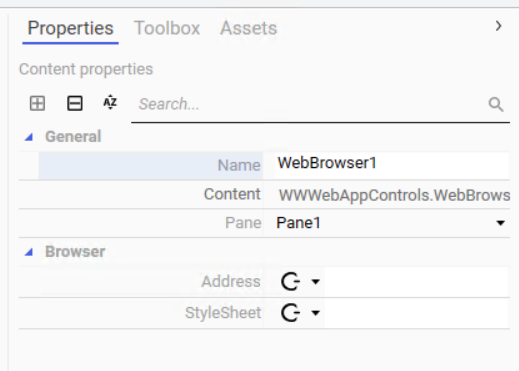This screenshot has width=519, height=371.
Task: Click the expand all categories icon
Action: (x=37, y=103)
